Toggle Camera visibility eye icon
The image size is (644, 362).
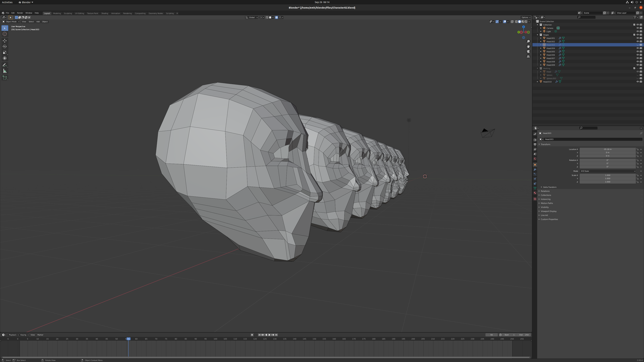637,28
